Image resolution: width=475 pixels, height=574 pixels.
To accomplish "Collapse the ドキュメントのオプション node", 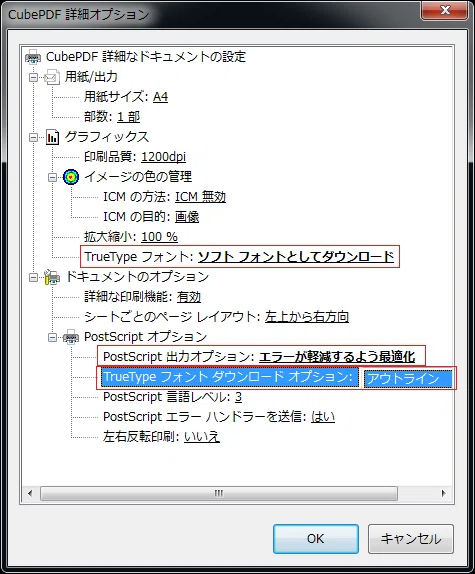I will (34, 277).
